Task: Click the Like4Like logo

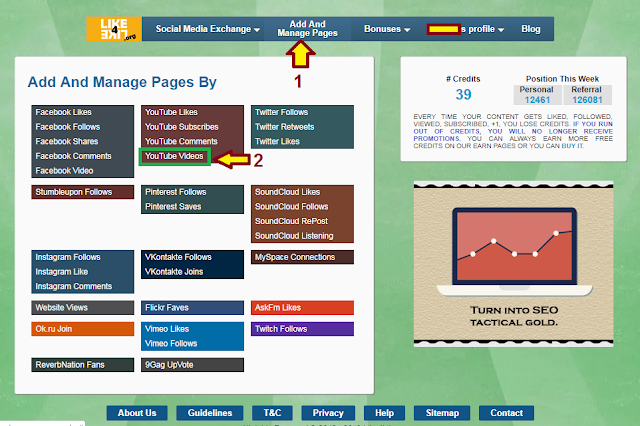Action: pyautogui.click(x=114, y=29)
